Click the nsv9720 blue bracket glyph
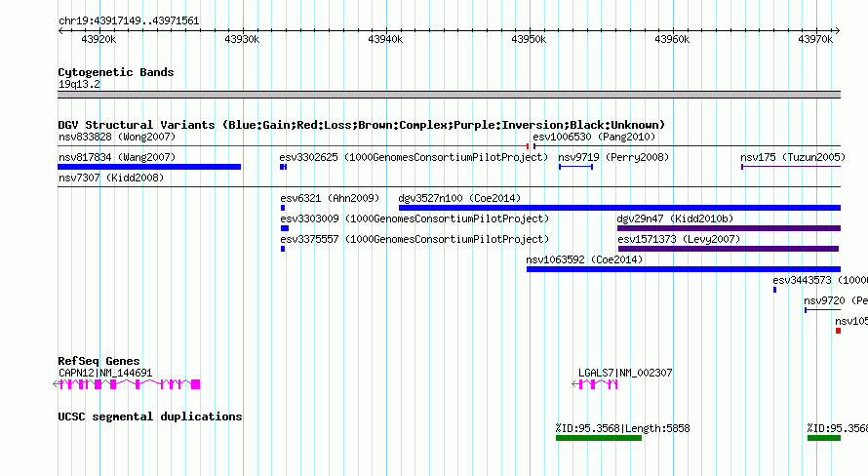This screenshot has width=868, height=476. point(822,310)
